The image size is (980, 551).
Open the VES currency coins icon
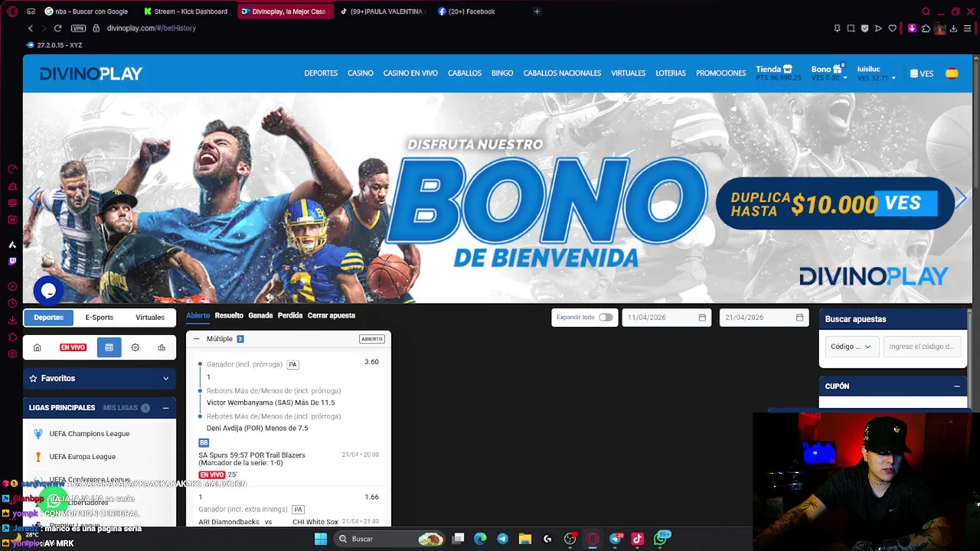click(914, 73)
